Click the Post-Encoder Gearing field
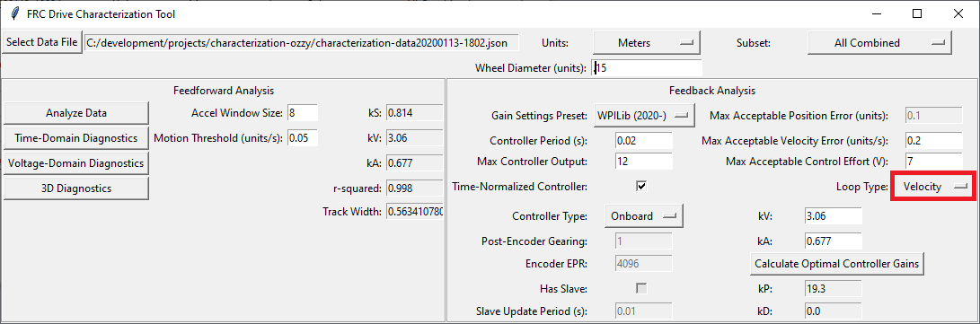The height and width of the screenshot is (324, 980). pyautogui.click(x=644, y=241)
